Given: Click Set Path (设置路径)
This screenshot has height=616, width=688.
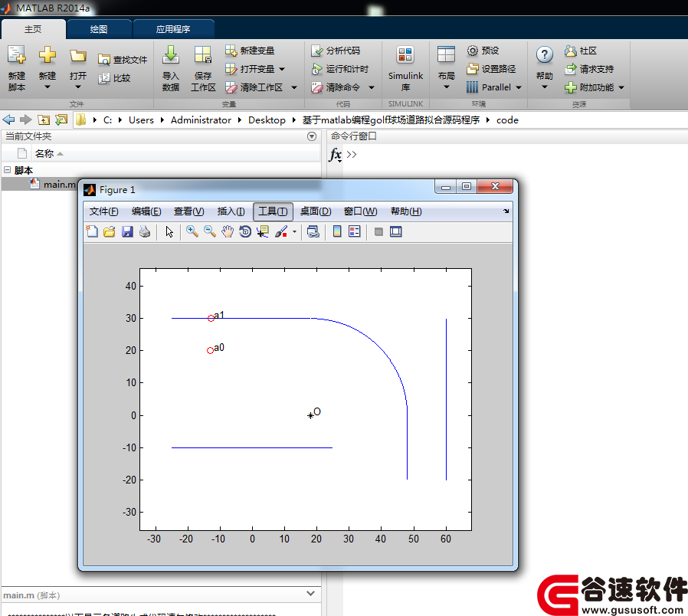Looking at the screenshot, I should pyautogui.click(x=491, y=69).
